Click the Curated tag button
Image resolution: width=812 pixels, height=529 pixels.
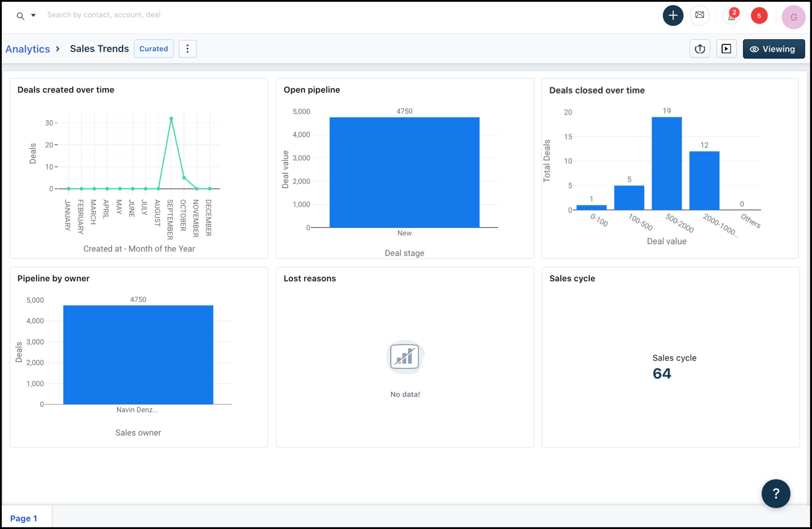tap(153, 49)
